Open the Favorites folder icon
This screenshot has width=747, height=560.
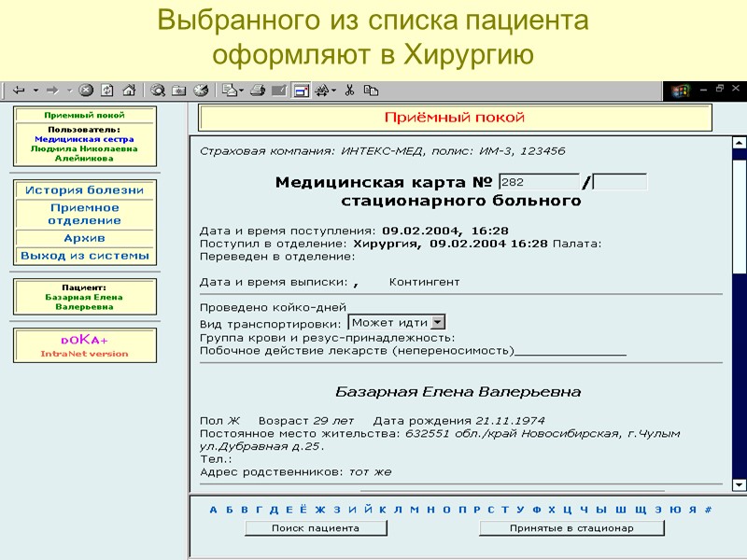[179, 90]
